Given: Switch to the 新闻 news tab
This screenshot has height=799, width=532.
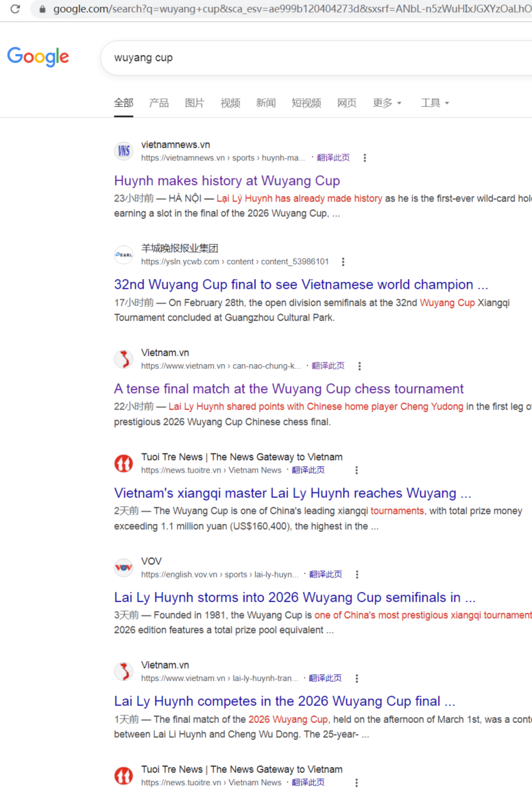Looking at the screenshot, I should tap(266, 103).
